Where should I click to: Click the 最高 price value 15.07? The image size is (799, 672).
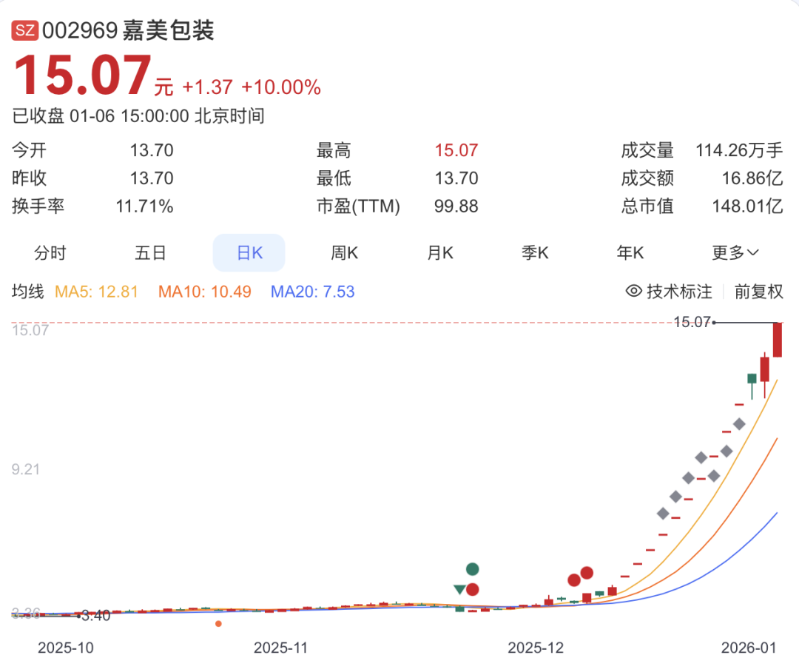(456, 149)
